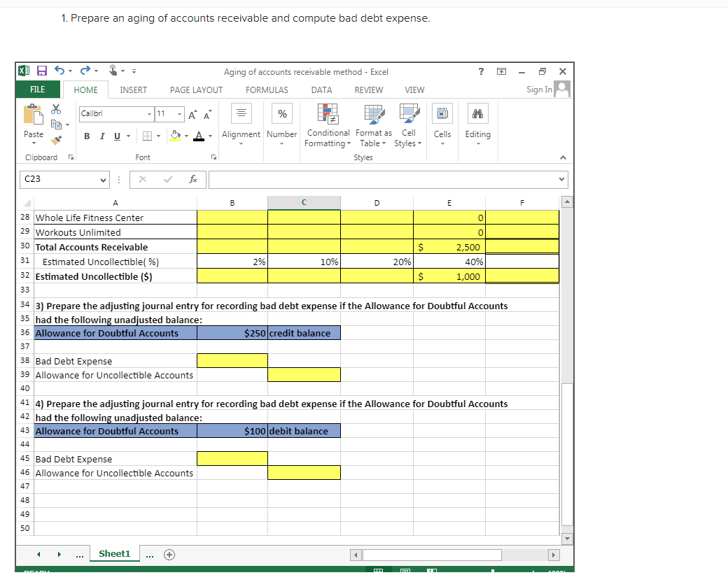Open Customize Quick Access Toolbar dropdown
The height and width of the screenshot is (582, 728).
134,71
